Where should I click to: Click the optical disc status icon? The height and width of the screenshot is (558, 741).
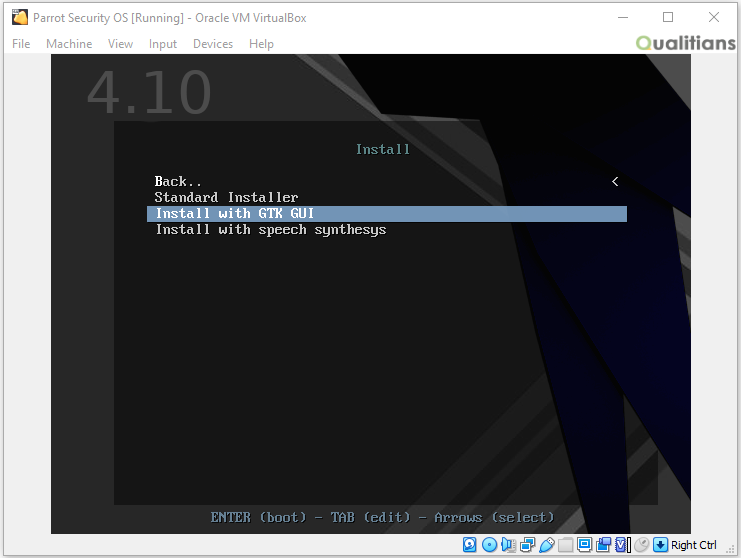[x=490, y=545]
